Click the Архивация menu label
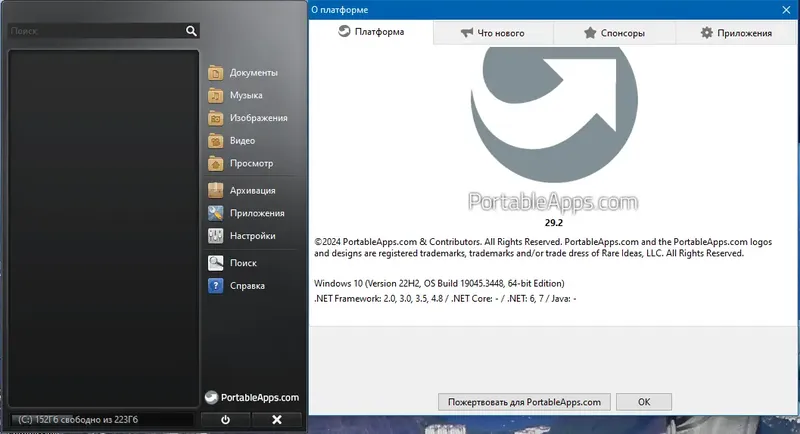Image resolution: width=800 pixels, height=434 pixels. (x=253, y=190)
